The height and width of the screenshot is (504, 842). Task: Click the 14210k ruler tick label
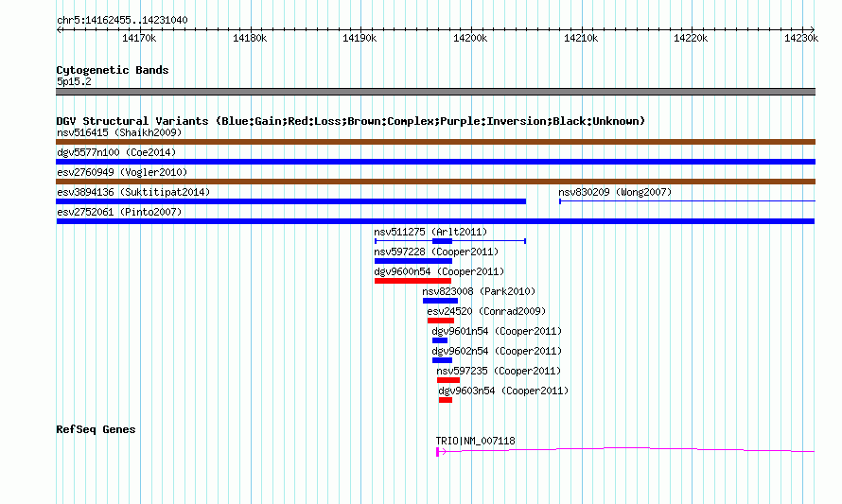click(x=581, y=38)
